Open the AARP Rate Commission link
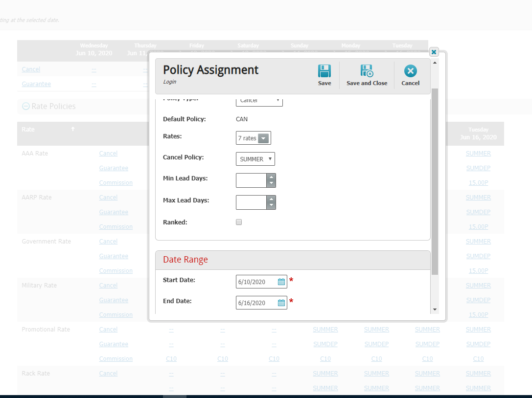Viewport: 532px width, 398px height. pyautogui.click(x=116, y=226)
